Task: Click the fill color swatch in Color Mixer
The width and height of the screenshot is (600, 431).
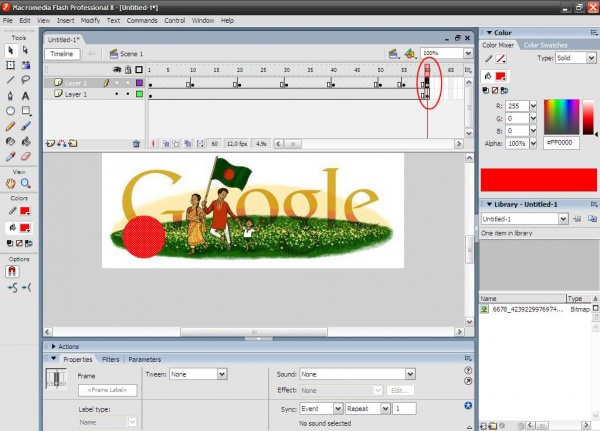Action: tap(501, 76)
